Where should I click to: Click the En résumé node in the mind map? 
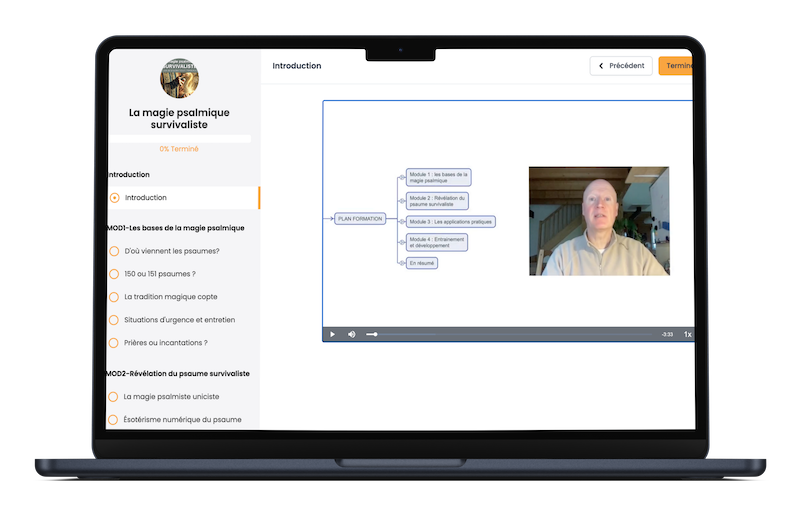(421, 263)
